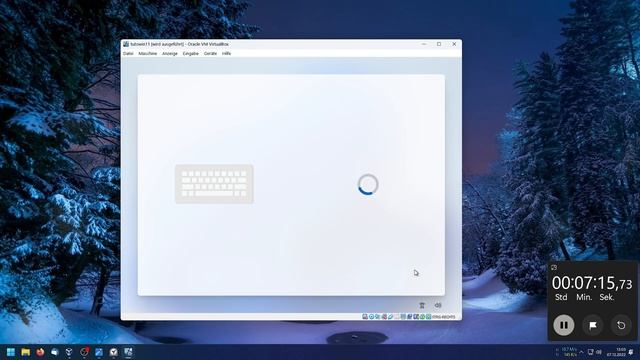
Task: Open the Eingabe menu
Action: 191,53
